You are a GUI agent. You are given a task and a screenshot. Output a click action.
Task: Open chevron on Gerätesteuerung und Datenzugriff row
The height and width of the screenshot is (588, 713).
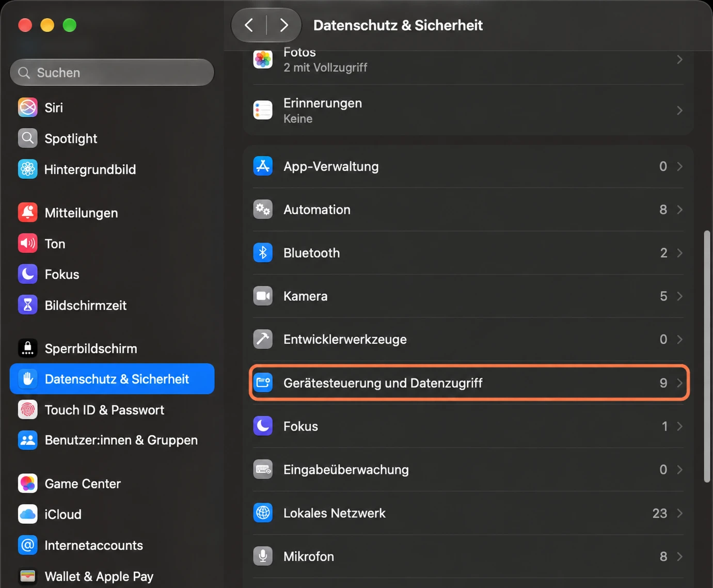(x=679, y=383)
